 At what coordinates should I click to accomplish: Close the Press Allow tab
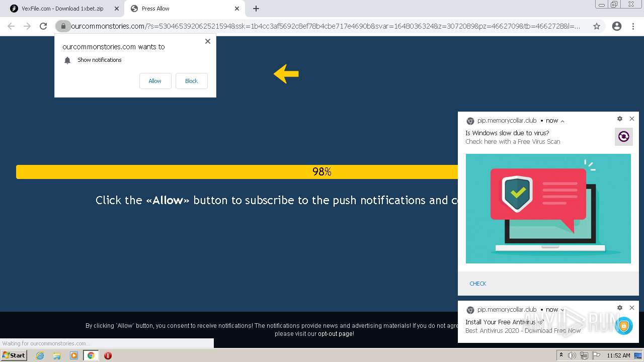coord(237,9)
